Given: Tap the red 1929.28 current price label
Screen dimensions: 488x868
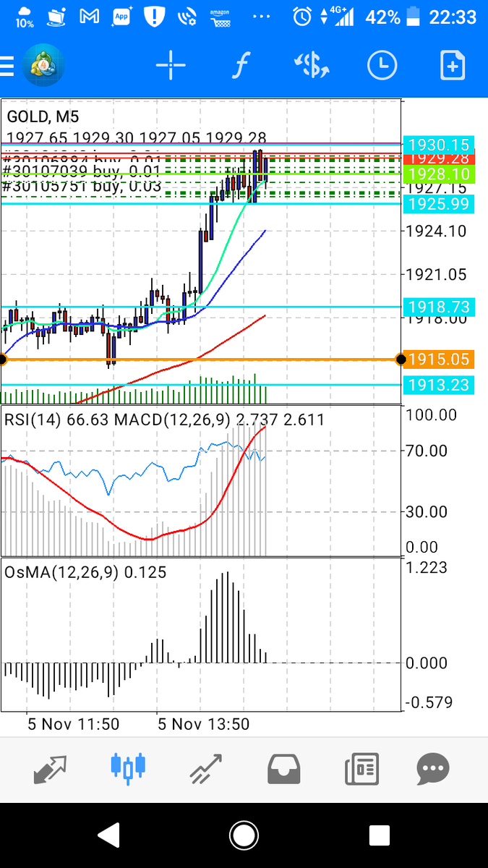Looking at the screenshot, I should point(440,158).
